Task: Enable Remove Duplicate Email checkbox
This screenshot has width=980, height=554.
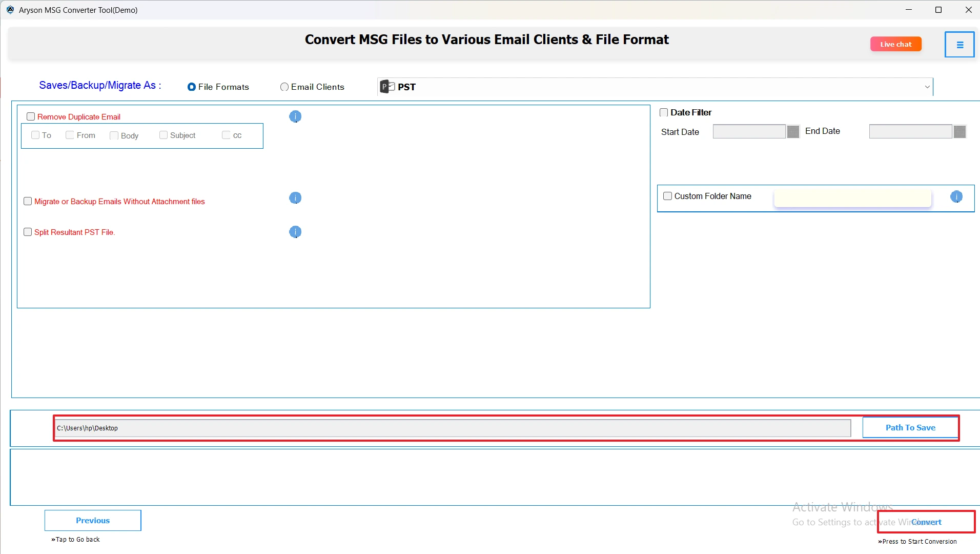Action: pos(31,116)
